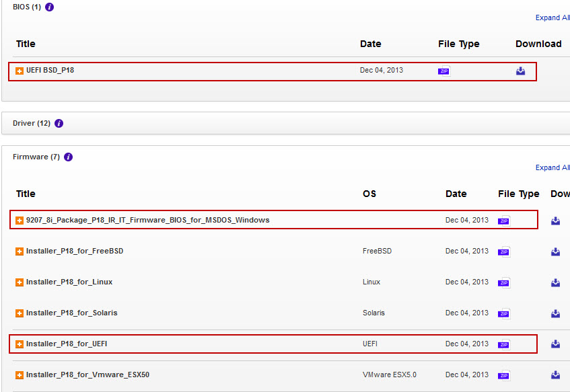Click info icon next to Firmware (7)

tap(68, 157)
